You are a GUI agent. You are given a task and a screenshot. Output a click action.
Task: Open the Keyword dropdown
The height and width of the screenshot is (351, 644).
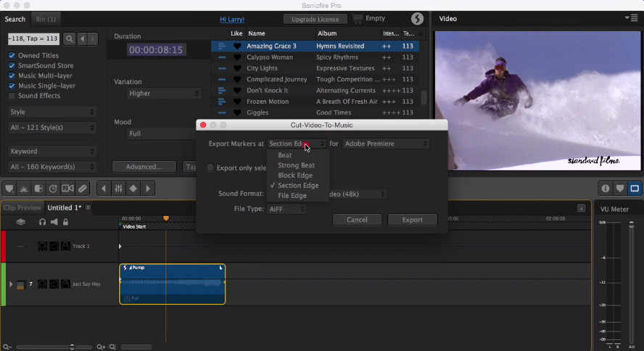pos(52,152)
